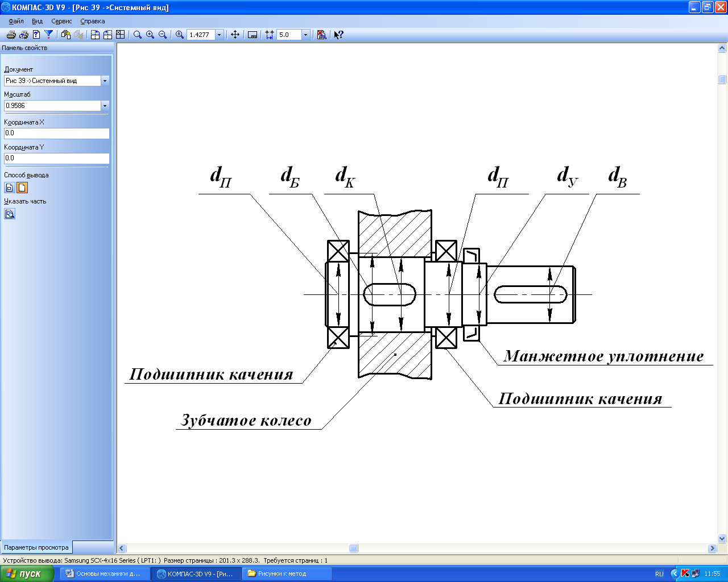Click the dБ dimension label
728x582 pixels.
(x=290, y=176)
